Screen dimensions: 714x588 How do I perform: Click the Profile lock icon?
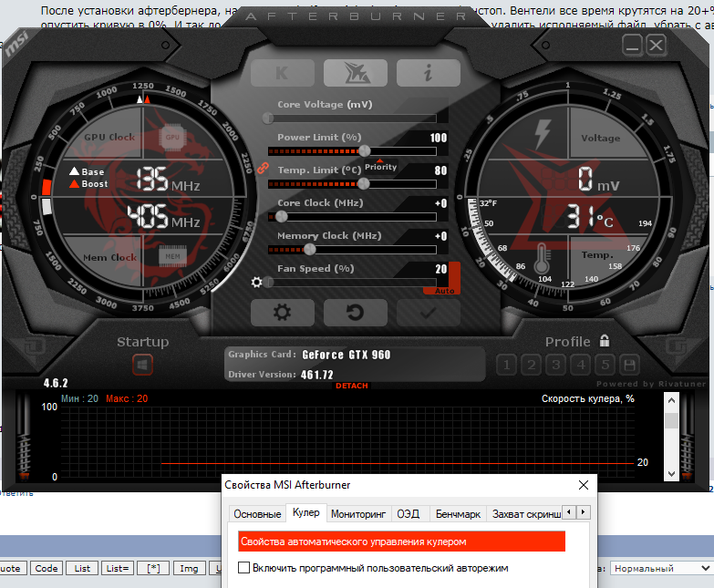605,340
